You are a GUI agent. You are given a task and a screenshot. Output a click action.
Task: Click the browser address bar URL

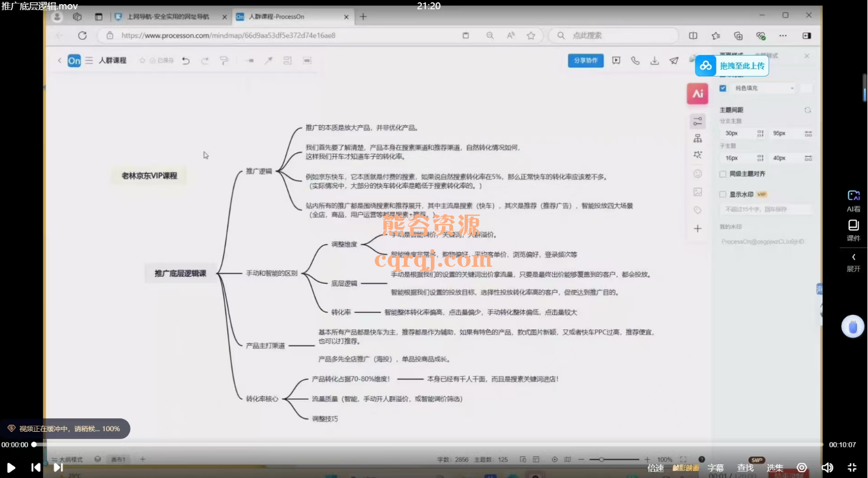228,36
